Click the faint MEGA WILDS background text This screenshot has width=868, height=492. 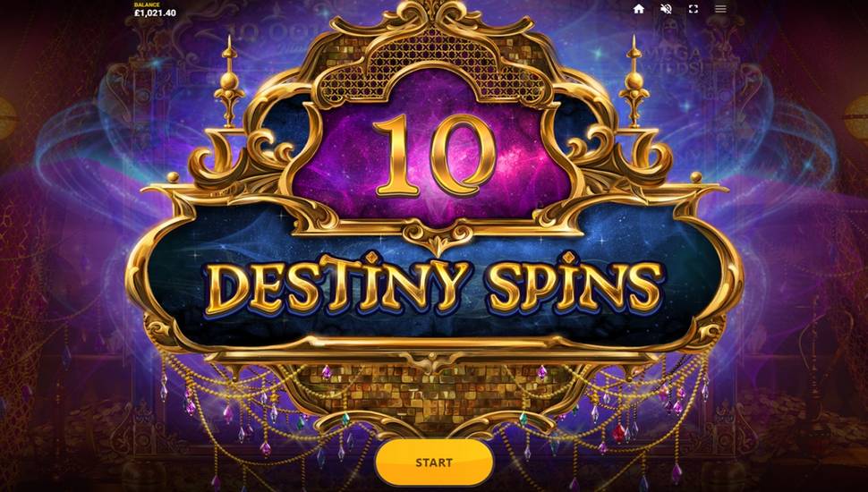coord(680,61)
